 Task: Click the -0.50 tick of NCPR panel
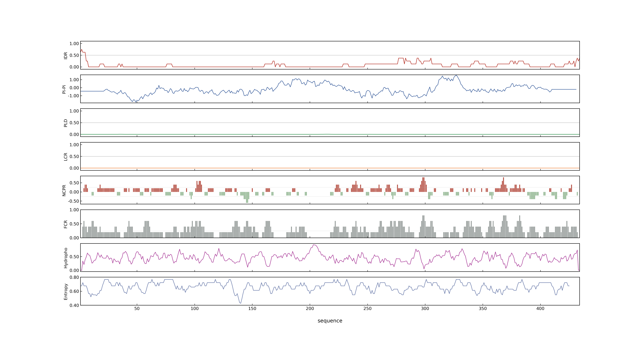click(73, 201)
